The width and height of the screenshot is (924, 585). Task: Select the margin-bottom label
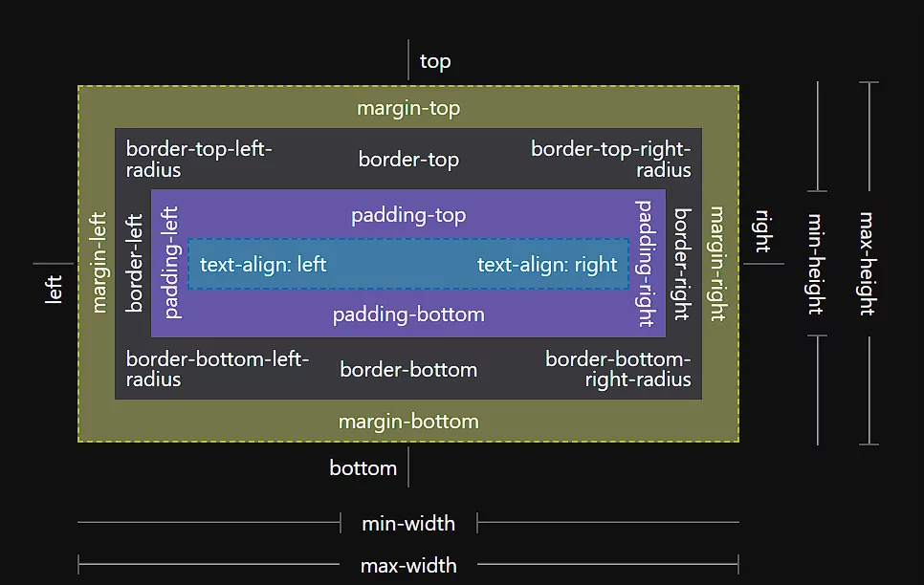[408, 422]
